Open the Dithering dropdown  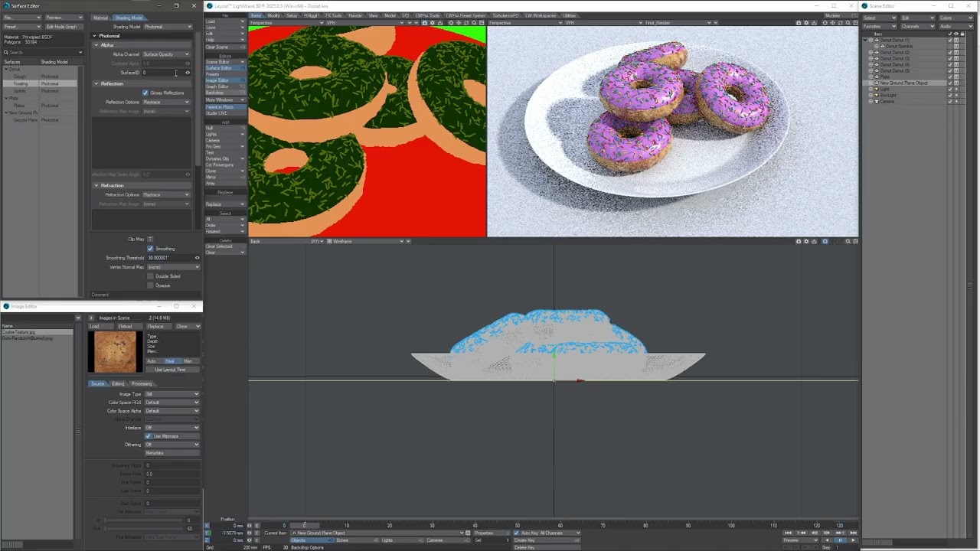click(172, 445)
